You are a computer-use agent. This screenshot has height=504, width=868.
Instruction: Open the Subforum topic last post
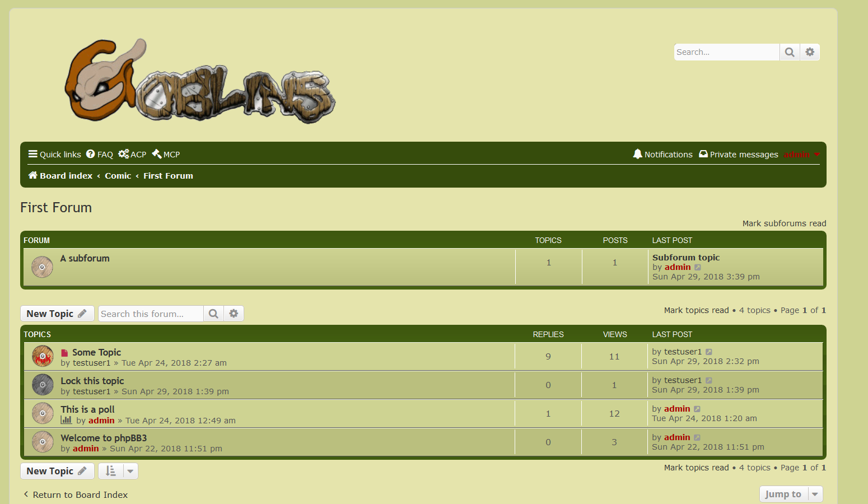click(686, 258)
